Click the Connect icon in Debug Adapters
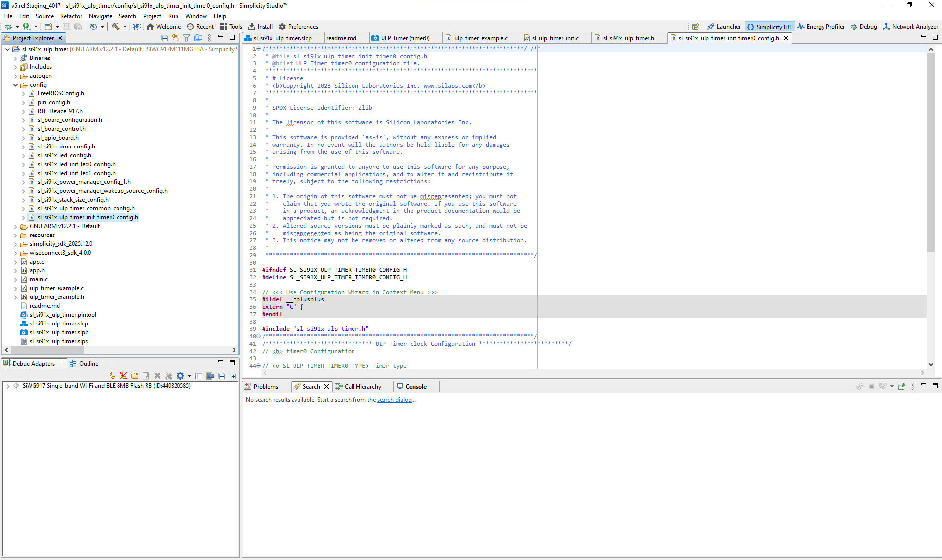942x560 pixels. point(113,375)
